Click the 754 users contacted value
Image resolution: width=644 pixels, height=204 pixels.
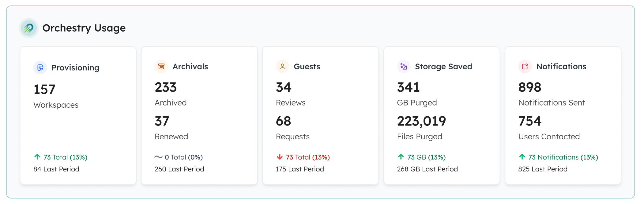click(530, 121)
